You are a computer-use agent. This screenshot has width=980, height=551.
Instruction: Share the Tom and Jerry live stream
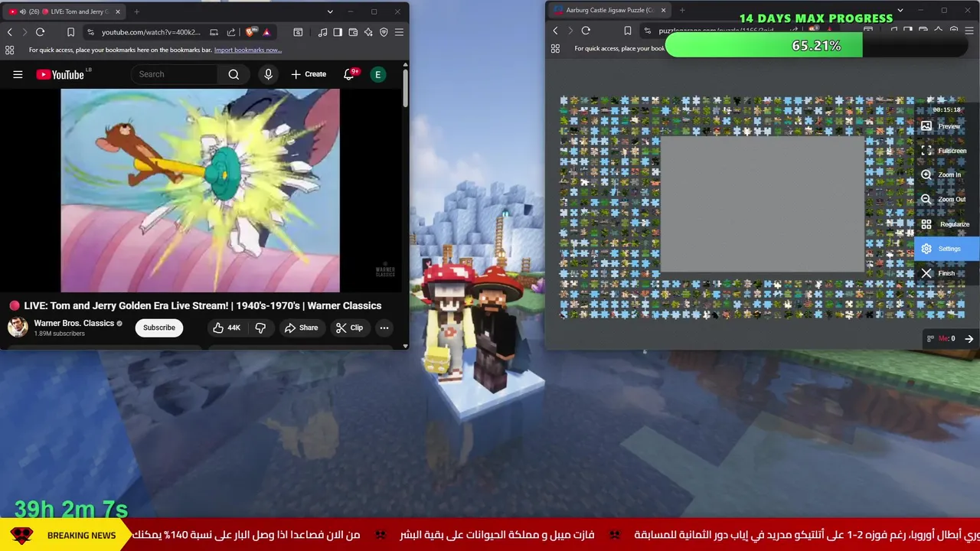pyautogui.click(x=301, y=328)
